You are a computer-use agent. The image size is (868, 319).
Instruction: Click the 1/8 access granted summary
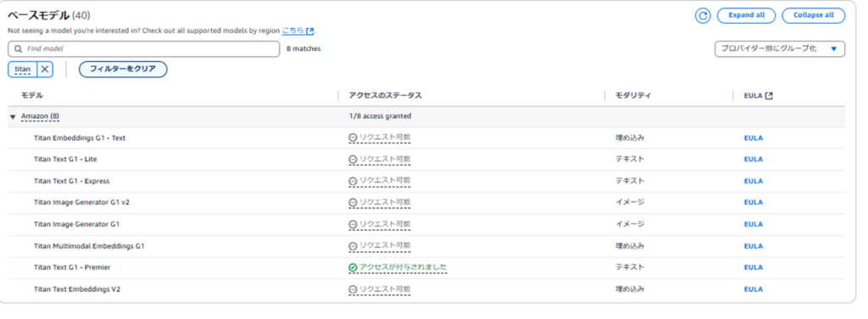[380, 116]
